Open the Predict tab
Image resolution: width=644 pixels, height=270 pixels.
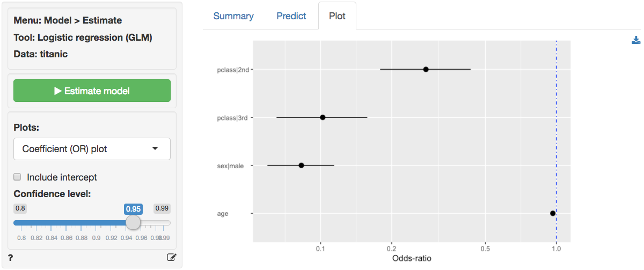[x=291, y=16]
